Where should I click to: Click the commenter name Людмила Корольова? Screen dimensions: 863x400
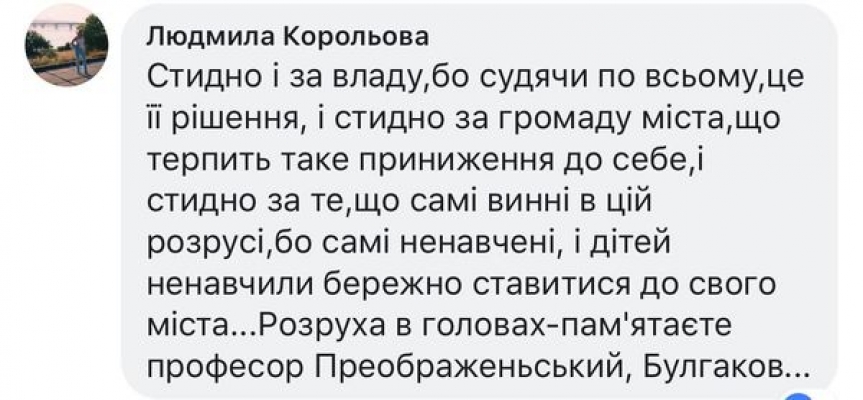pos(287,38)
